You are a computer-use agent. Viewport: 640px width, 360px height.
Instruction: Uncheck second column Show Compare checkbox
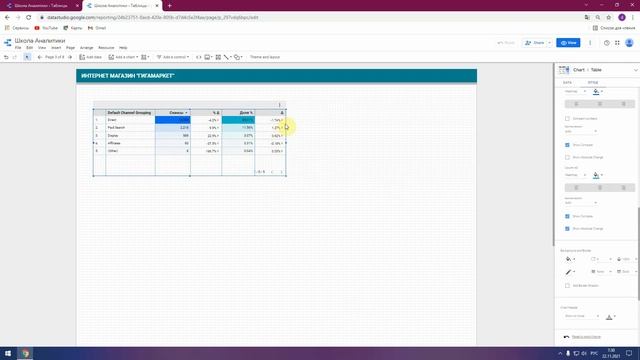(x=567, y=216)
